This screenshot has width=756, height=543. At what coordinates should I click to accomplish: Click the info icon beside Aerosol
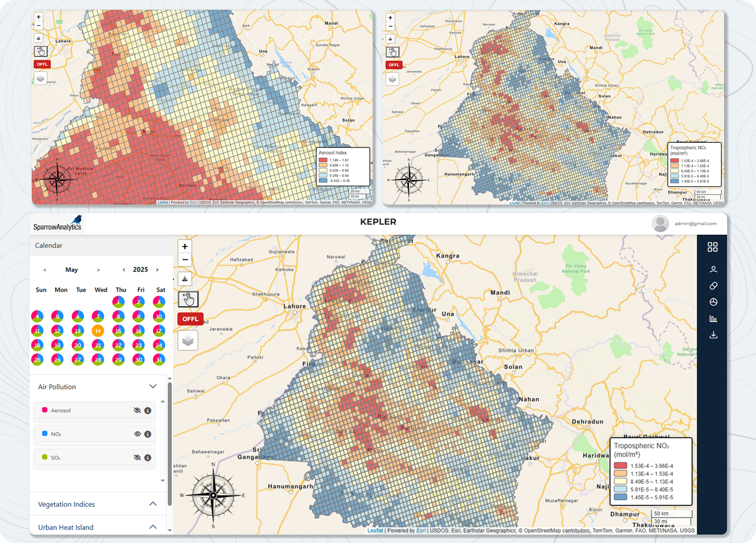point(148,411)
